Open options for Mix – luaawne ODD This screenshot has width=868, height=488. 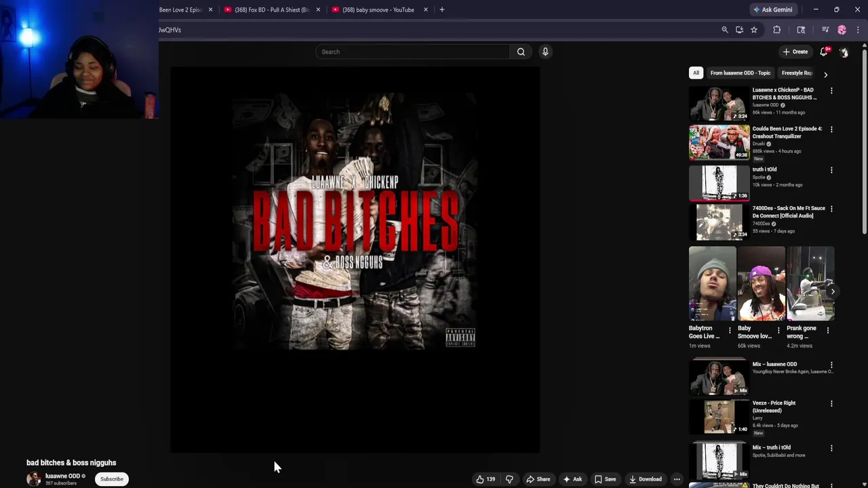(831, 365)
